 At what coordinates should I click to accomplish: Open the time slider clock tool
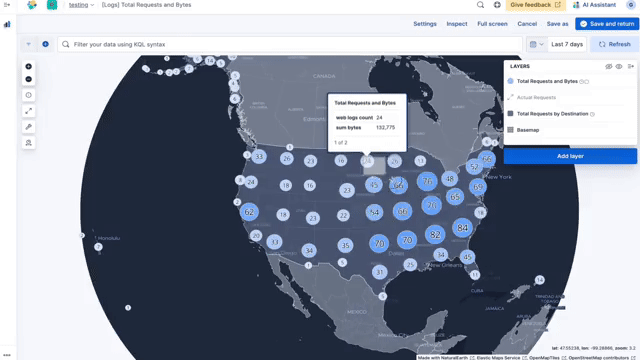tap(29, 95)
